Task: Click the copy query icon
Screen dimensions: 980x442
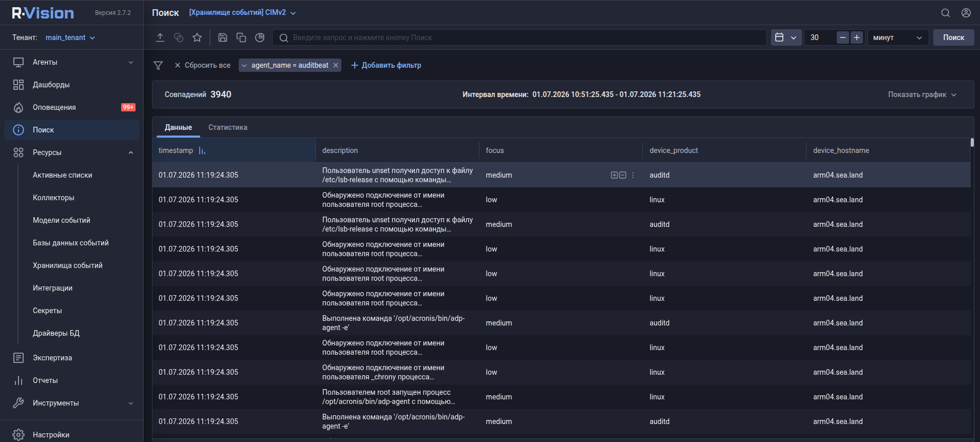Action: pyautogui.click(x=241, y=37)
